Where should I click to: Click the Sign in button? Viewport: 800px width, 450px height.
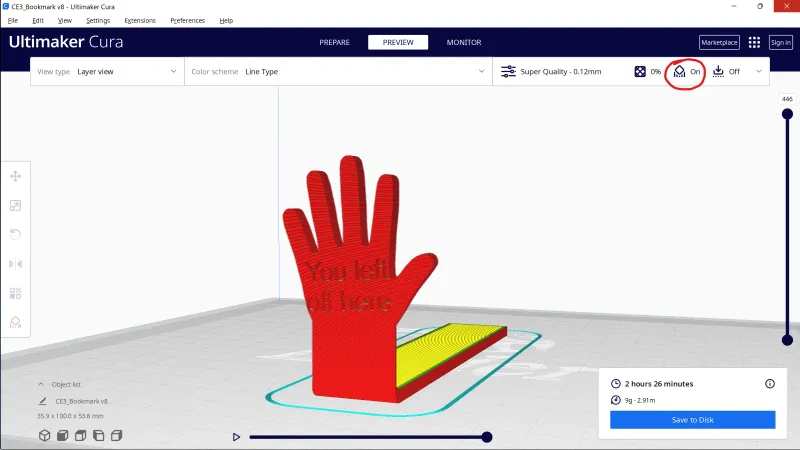click(x=781, y=42)
